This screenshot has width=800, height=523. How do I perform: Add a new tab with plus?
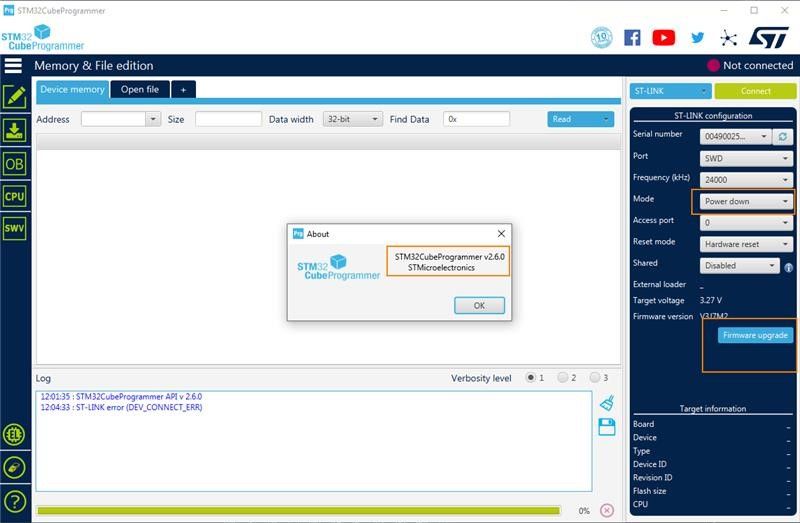tap(183, 90)
